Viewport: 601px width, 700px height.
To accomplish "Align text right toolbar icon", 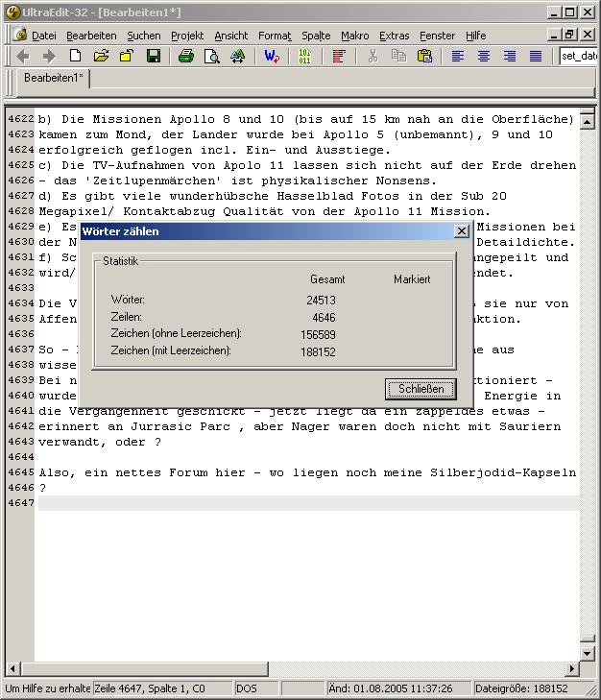I will click(510, 57).
